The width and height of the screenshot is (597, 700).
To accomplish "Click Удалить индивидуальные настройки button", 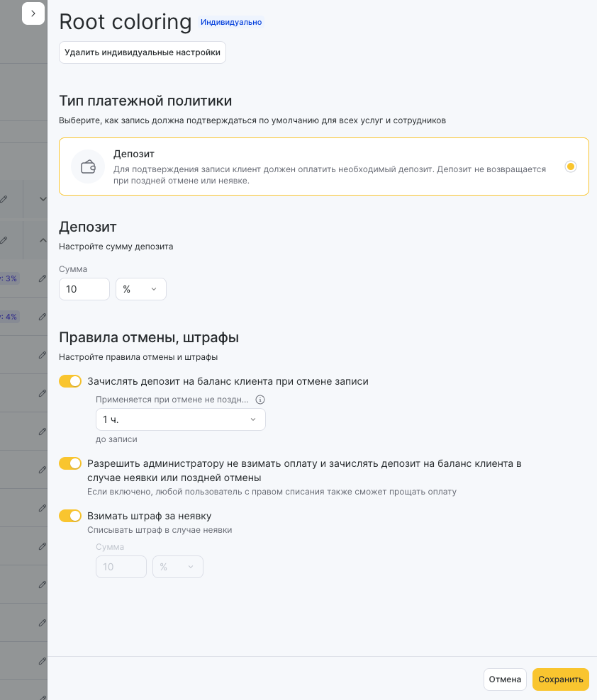I will (x=143, y=52).
